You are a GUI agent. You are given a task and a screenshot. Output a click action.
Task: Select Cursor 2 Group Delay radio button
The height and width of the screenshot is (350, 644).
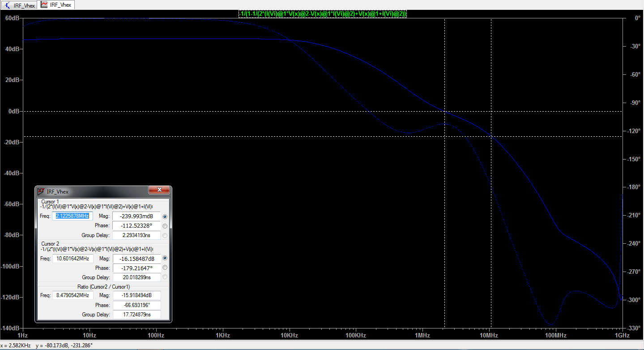(165, 277)
